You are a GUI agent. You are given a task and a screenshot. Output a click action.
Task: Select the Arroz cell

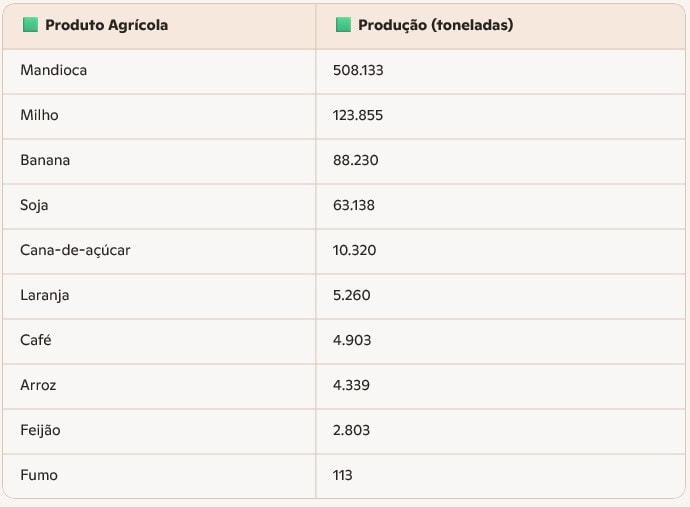click(x=38, y=385)
